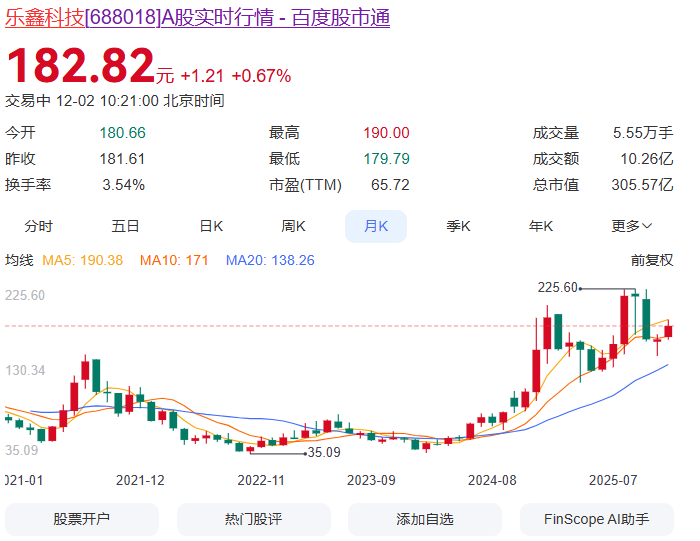Switch to the 日K chart tab
The width and height of the screenshot is (700, 541).
pyautogui.click(x=211, y=226)
